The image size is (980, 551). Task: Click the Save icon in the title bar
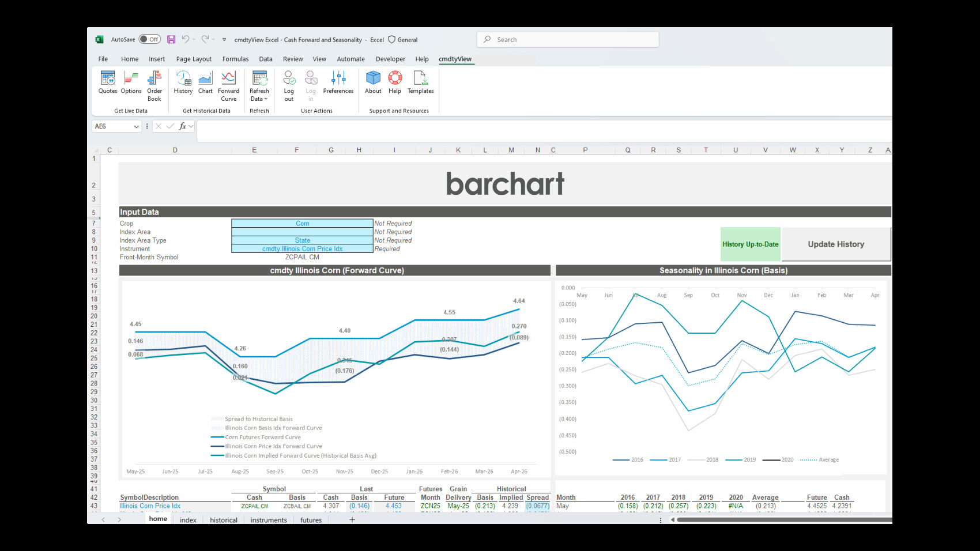[171, 39]
